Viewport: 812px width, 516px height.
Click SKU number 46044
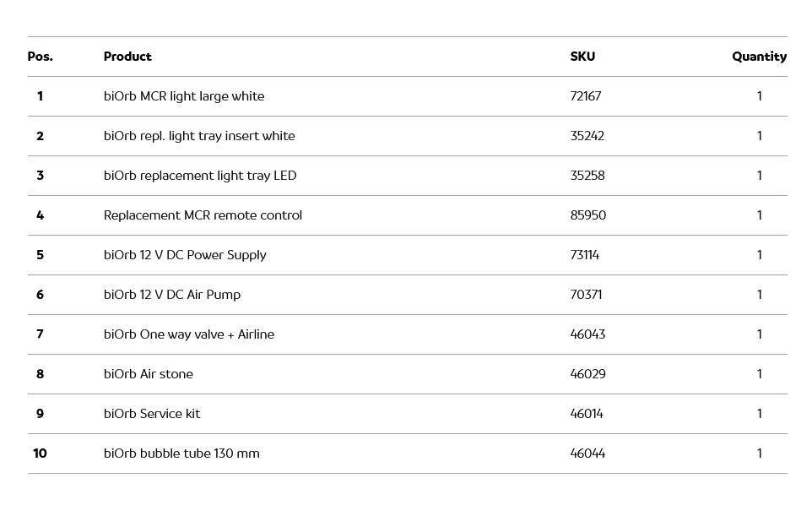[587, 454]
